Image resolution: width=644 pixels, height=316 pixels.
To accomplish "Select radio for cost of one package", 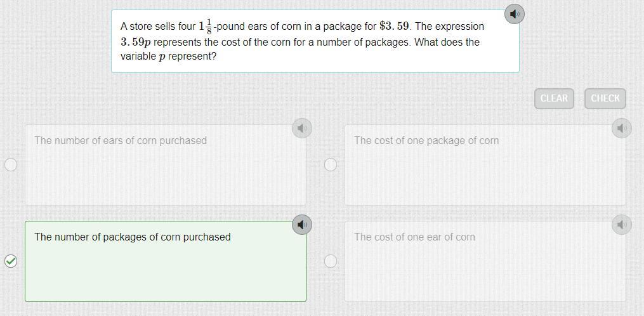I will [x=331, y=164].
